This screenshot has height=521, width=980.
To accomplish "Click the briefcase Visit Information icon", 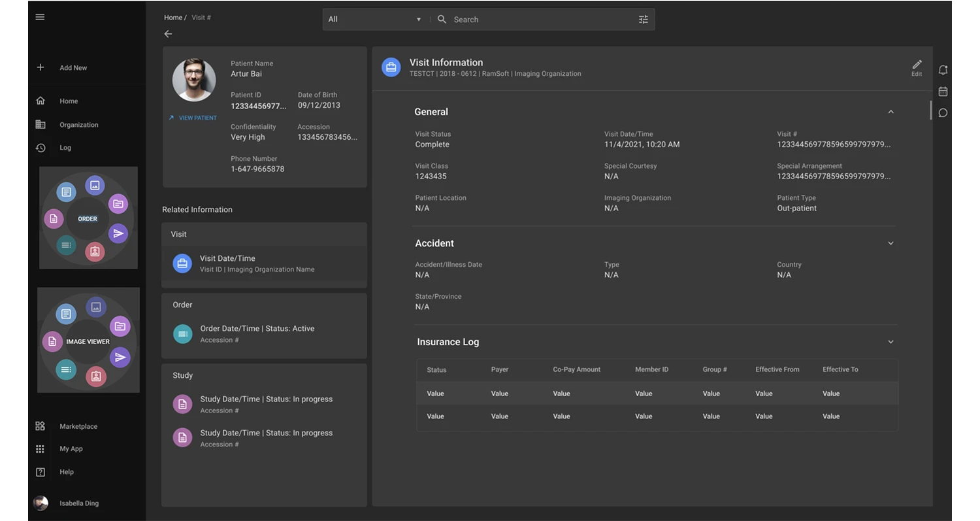I will pos(391,67).
